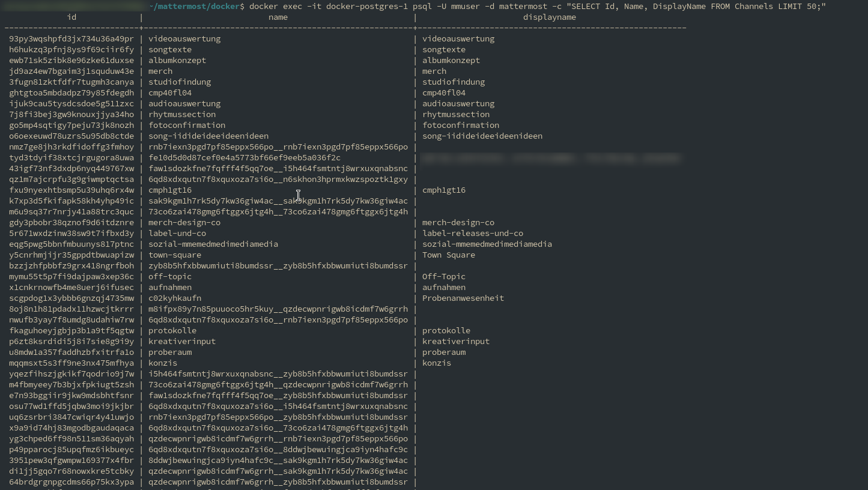Select the lowercase 'town-square' channel name
Viewport: 868px width, 490px height.
(x=175, y=255)
